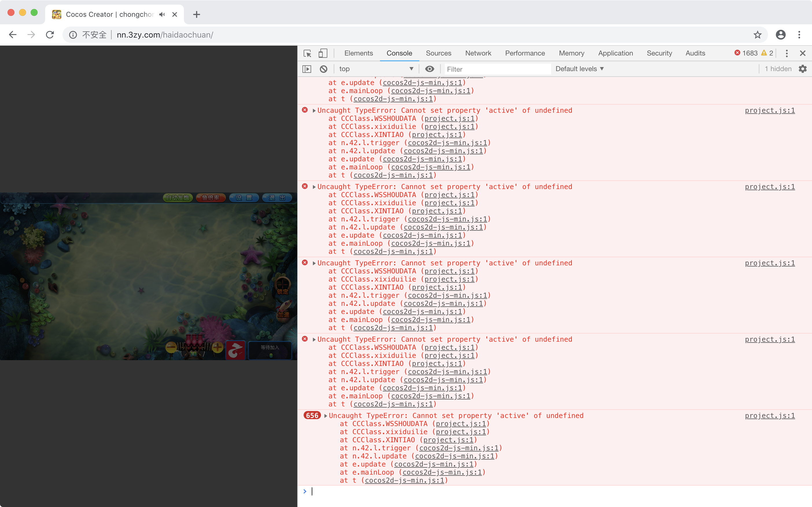Open console settings gear icon

click(803, 69)
